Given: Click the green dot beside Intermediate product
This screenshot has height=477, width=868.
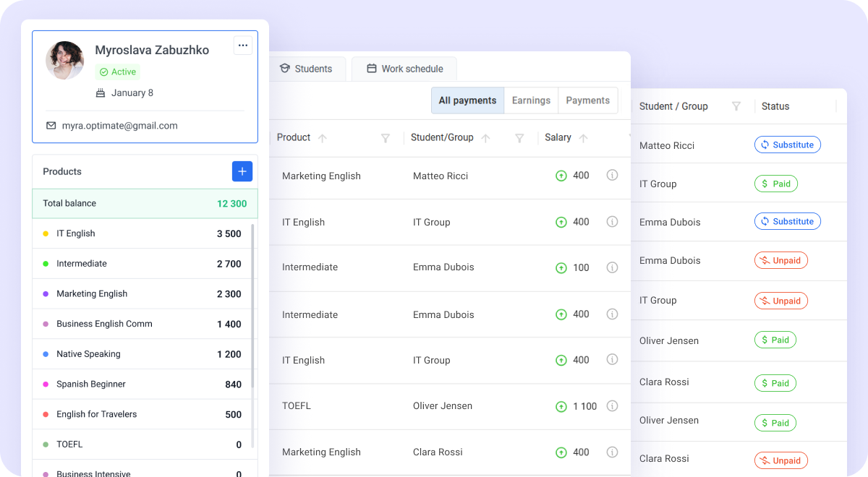Looking at the screenshot, I should click(x=46, y=264).
